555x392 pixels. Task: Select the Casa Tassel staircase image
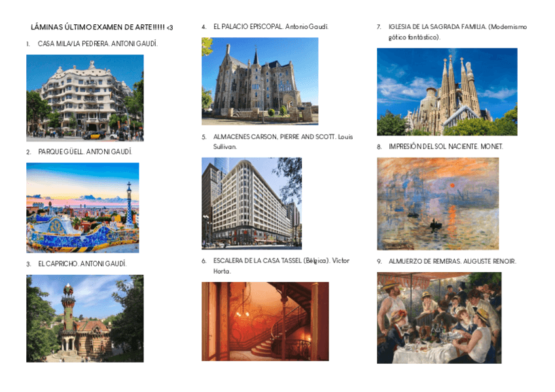[265, 321]
